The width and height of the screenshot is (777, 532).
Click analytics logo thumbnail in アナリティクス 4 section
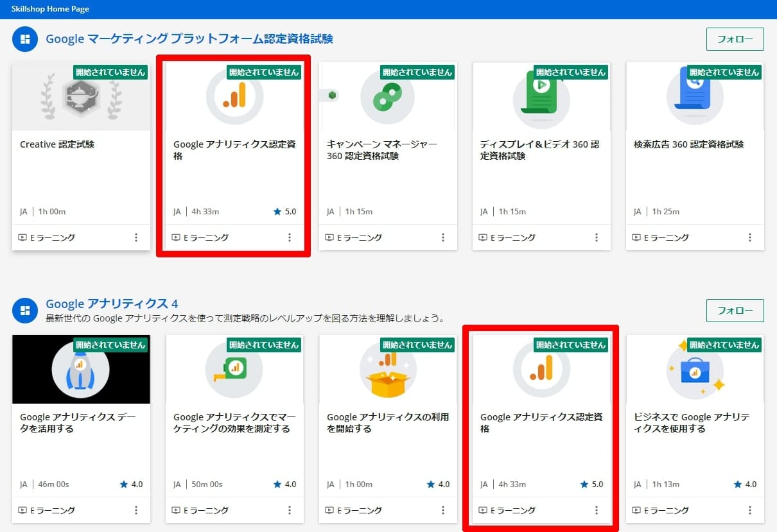click(541, 369)
